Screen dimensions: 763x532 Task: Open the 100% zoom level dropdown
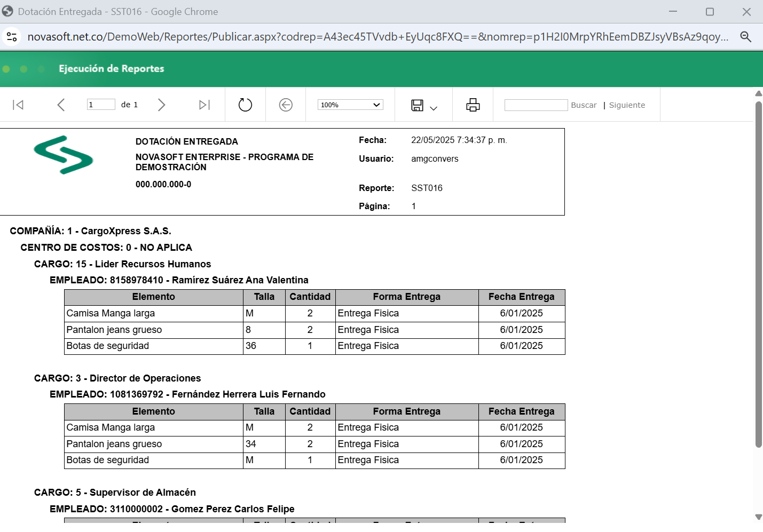[x=350, y=105]
